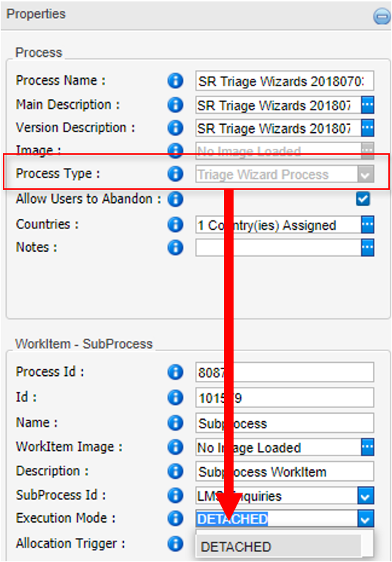Click the Execution Mode info icon
392x562 pixels.
click(175, 518)
